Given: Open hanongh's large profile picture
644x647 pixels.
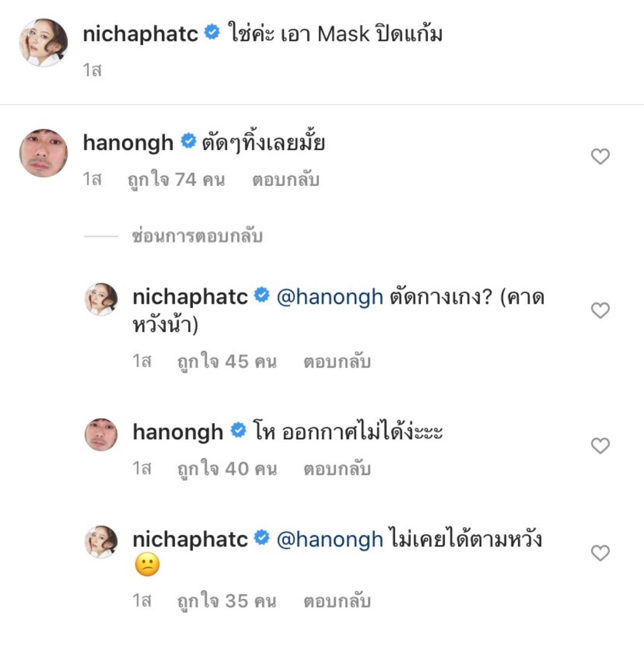Looking at the screenshot, I should click(x=43, y=153).
